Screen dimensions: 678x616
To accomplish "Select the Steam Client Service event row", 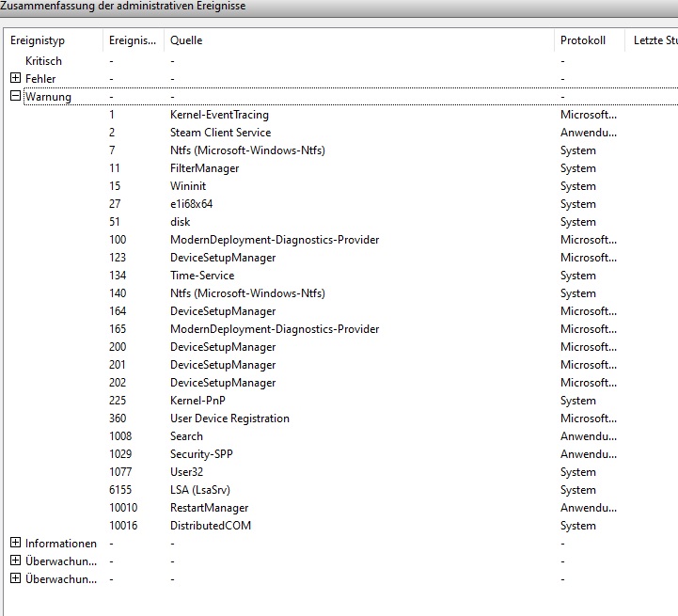I will (x=340, y=133).
